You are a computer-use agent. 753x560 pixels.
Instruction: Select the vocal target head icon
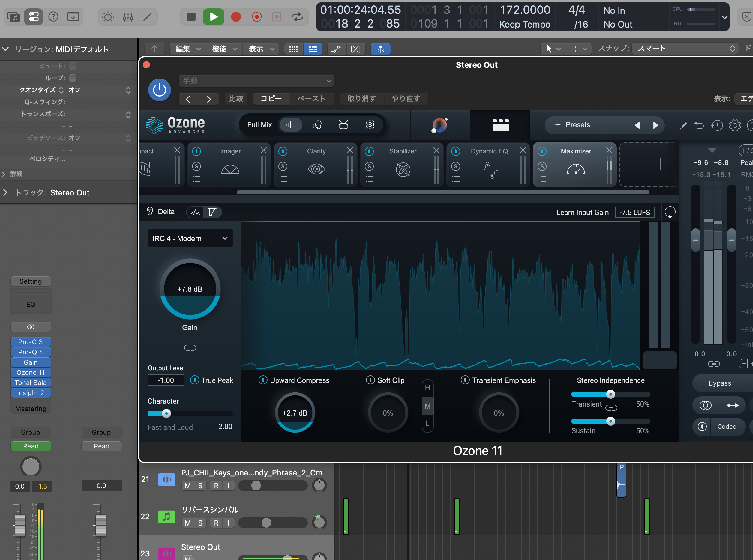click(317, 125)
